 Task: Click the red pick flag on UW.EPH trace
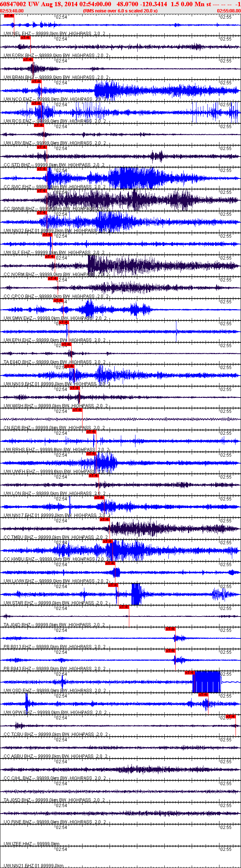64,322
